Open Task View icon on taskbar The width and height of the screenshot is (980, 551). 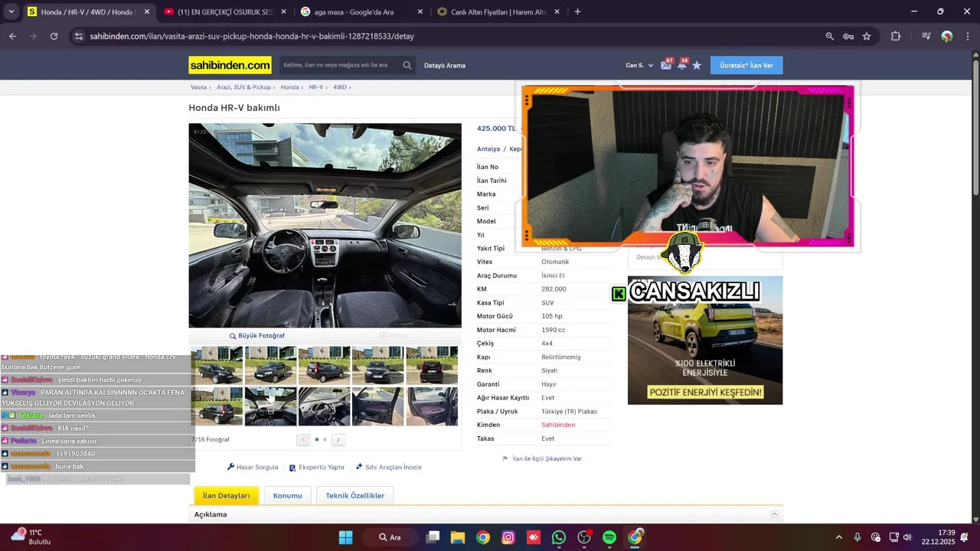point(433,537)
